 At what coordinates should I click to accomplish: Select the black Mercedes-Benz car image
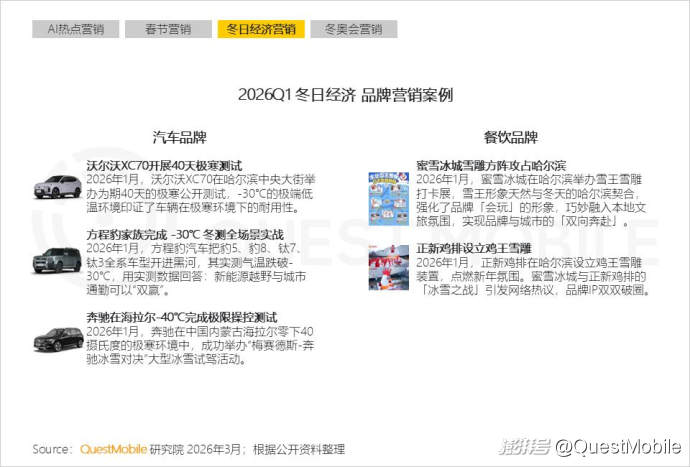(57, 338)
